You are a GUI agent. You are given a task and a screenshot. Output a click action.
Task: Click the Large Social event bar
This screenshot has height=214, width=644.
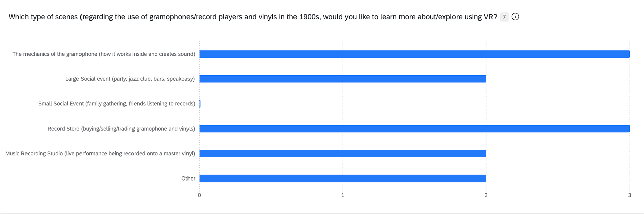coord(342,79)
